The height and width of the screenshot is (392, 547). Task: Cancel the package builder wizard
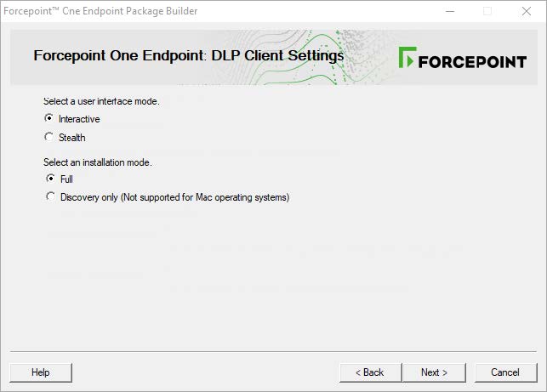pos(504,372)
